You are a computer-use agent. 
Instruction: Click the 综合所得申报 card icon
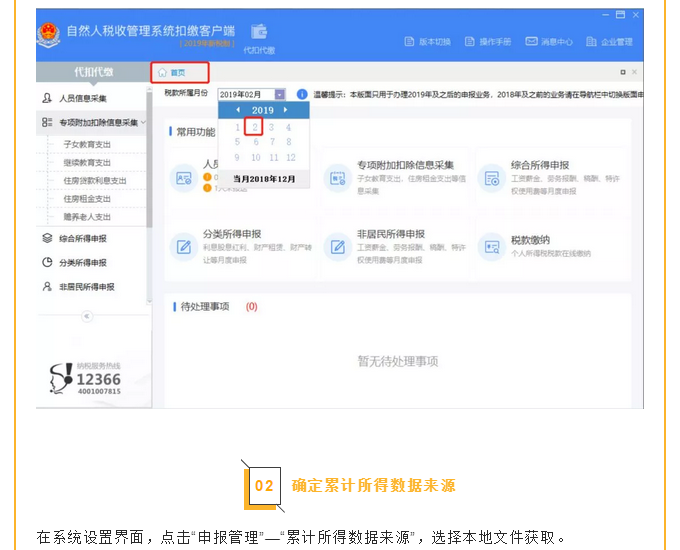click(x=491, y=178)
